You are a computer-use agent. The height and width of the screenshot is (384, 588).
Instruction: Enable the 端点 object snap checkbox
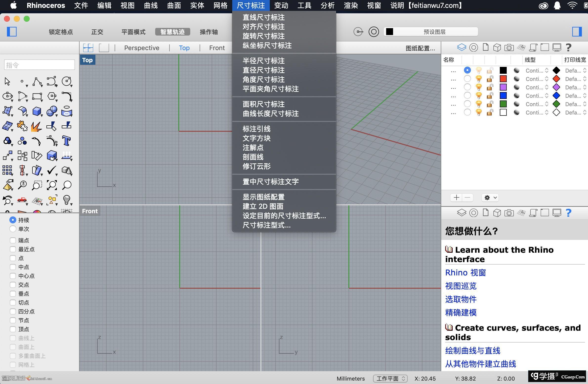click(13, 240)
